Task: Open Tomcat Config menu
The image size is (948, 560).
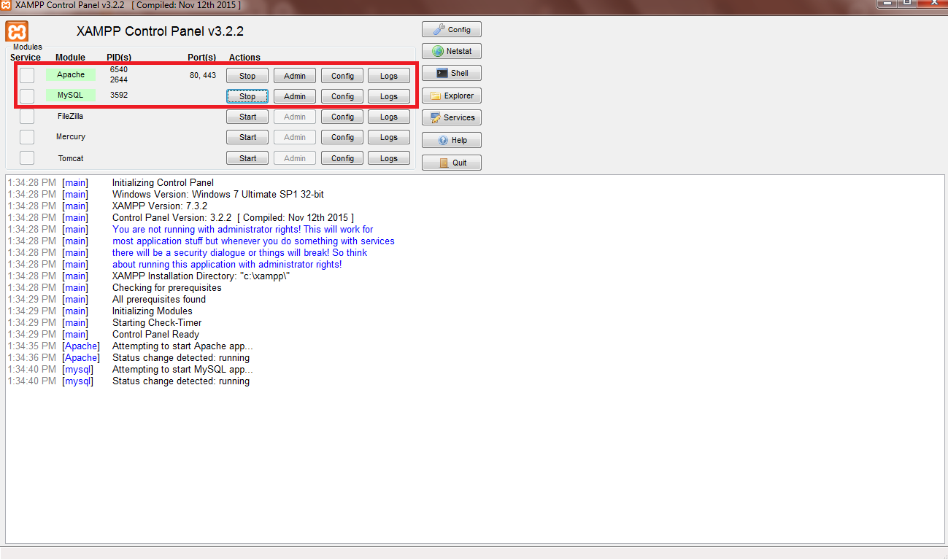Action: tap(342, 158)
